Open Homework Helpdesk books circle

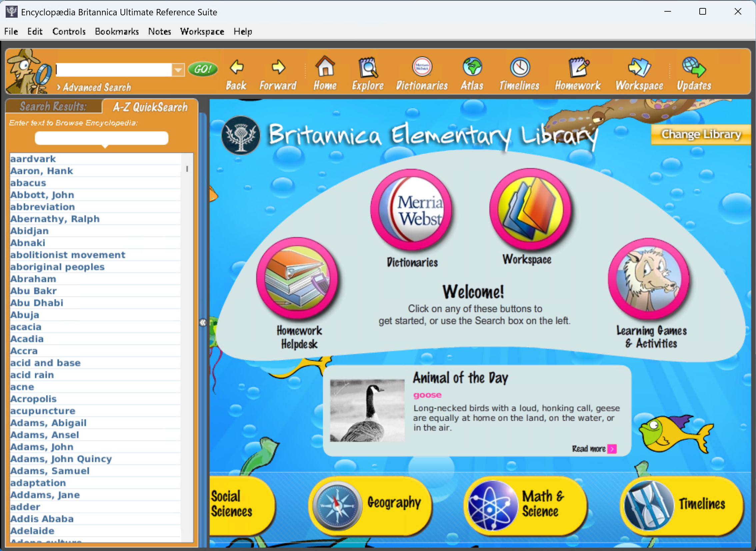(297, 278)
